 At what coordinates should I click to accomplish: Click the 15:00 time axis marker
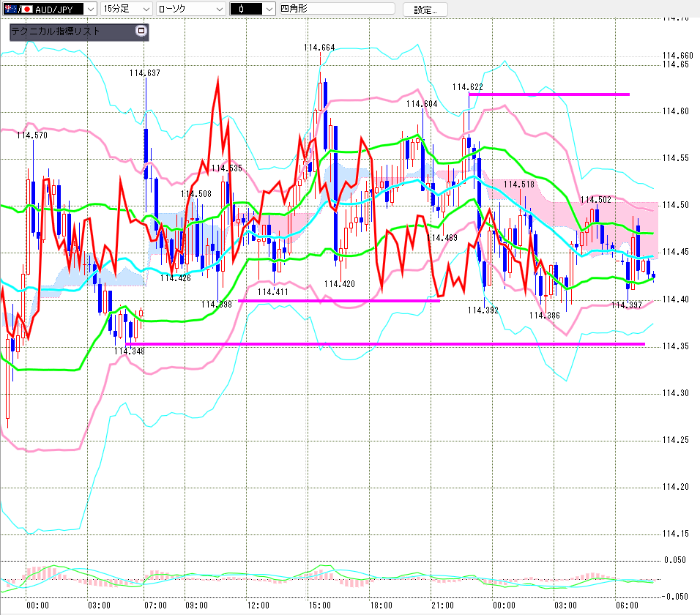click(x=320, y=605)
